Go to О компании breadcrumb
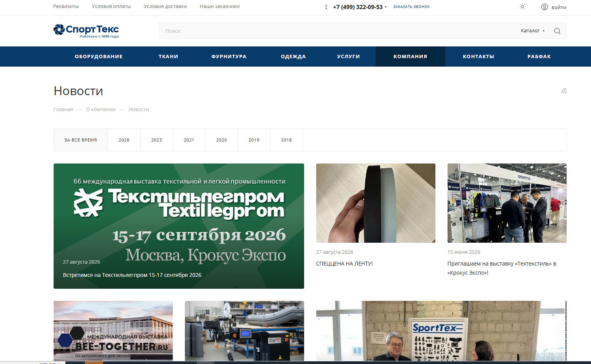This screenshot has width=591, height=364. click(101, 110)
